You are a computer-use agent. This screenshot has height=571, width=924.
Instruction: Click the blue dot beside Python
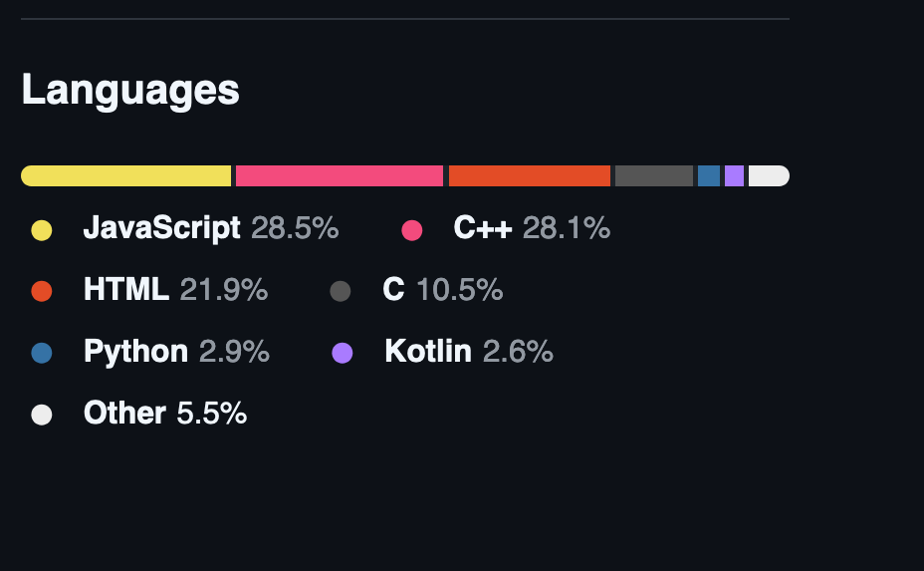[42, 353]
